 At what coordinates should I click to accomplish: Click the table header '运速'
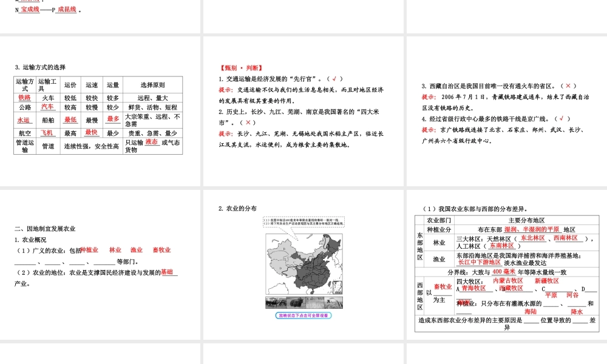tap(92, 85)
